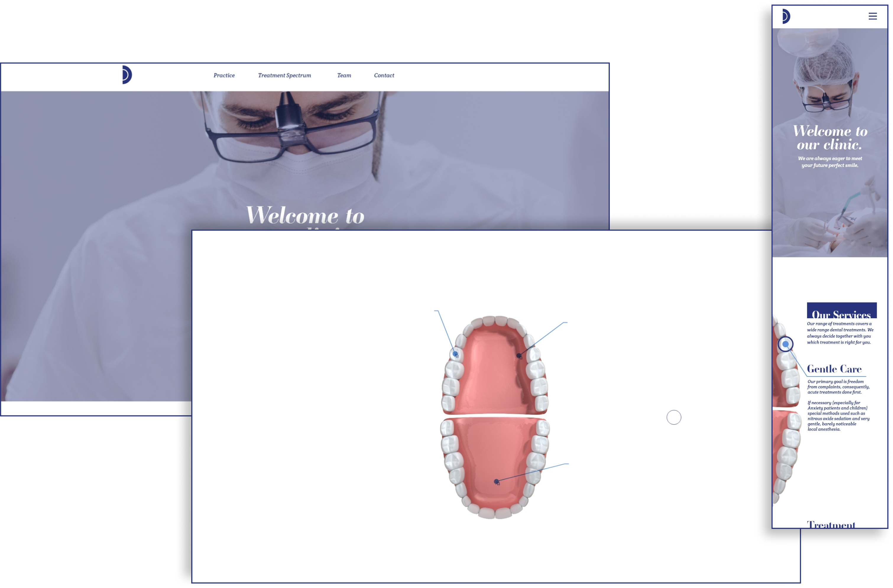Click the Our Services heading in mobile view
Image resolution: width=893 pixels, height=588 pixels.
tap(841, 311)
